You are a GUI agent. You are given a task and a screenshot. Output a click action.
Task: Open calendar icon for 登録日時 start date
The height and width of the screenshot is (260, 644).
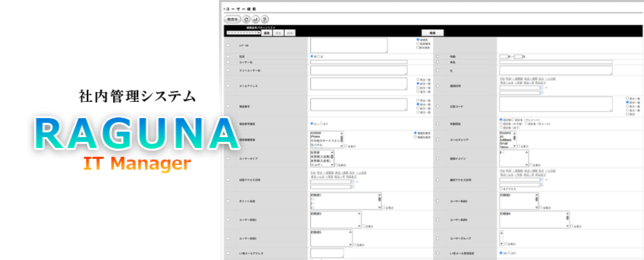(542, 87)
